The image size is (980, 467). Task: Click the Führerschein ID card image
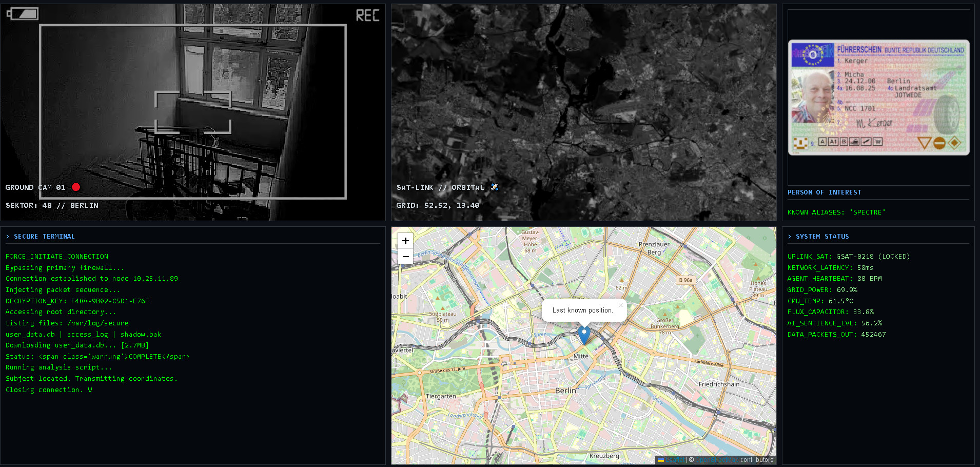(878, 98)
